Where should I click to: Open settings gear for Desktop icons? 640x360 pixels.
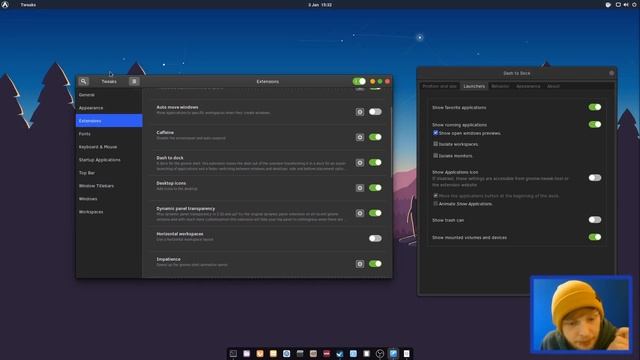(x=360, y=188)
